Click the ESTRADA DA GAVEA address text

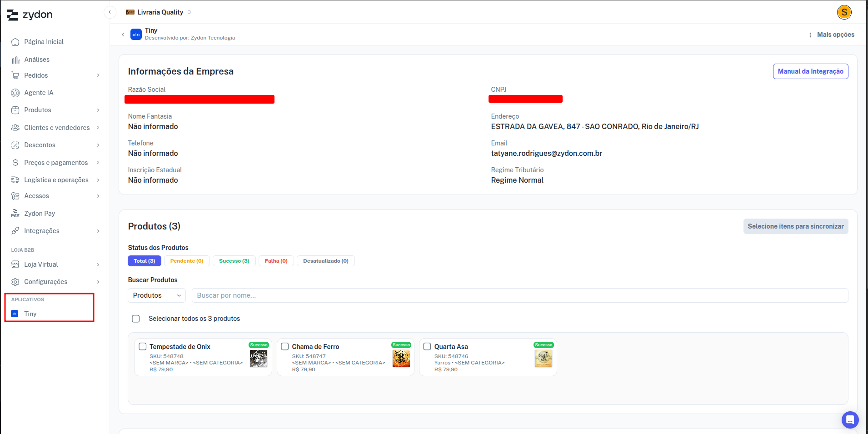[595, 127]
